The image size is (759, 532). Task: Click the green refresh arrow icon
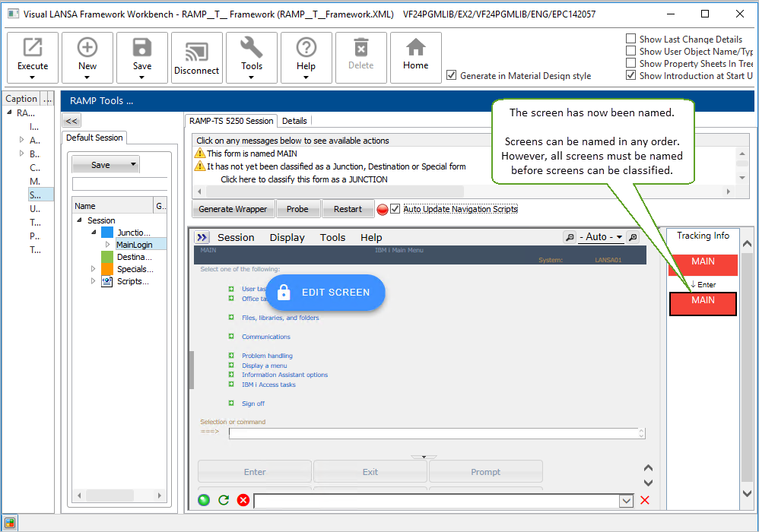tap(224, 500)
